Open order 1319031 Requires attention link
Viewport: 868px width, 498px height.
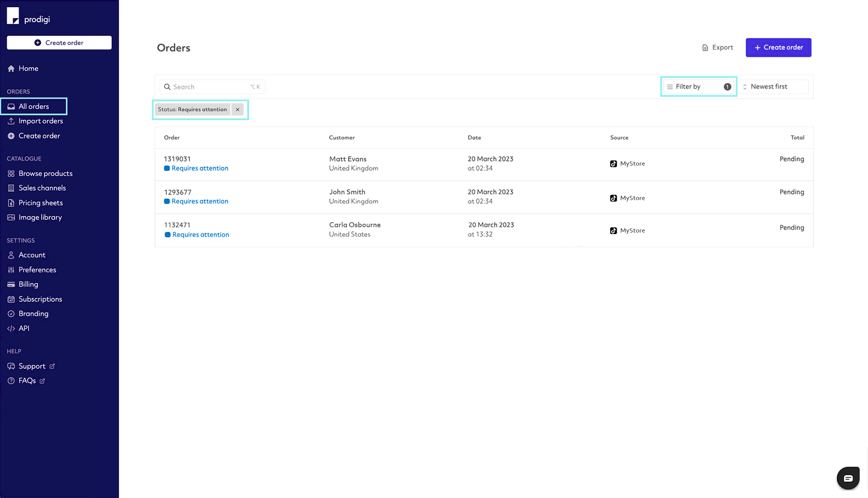[x=199, y=168]
